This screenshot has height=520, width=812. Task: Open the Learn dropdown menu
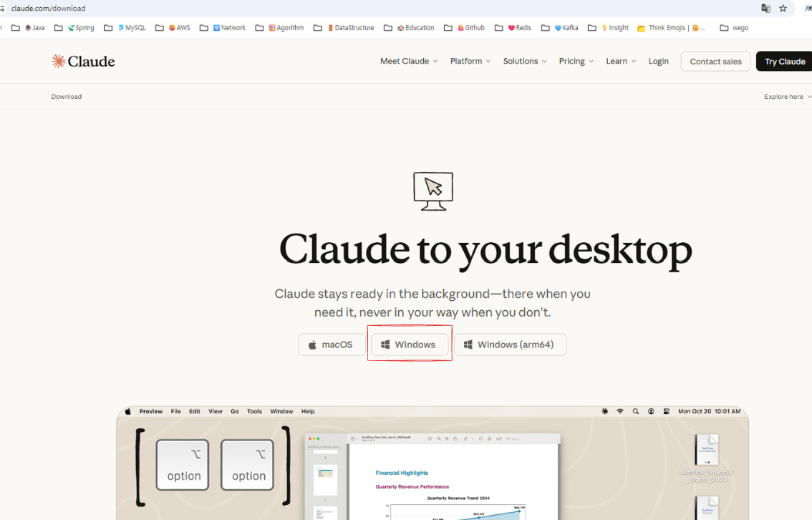point(620,61)
